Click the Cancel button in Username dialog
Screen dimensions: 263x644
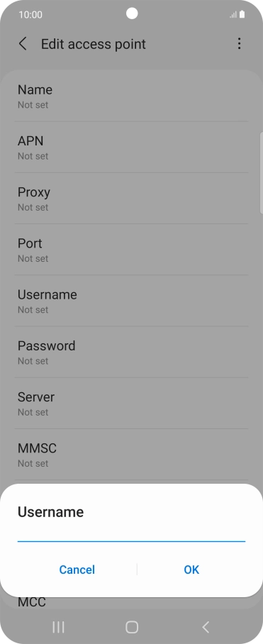77,570
